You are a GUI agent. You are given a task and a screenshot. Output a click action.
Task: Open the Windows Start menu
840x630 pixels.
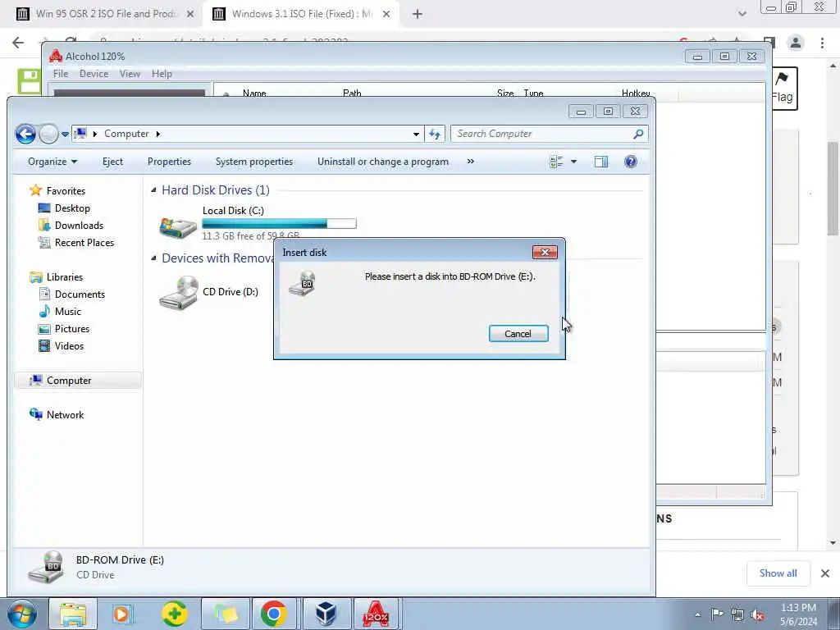coord(21,614)
